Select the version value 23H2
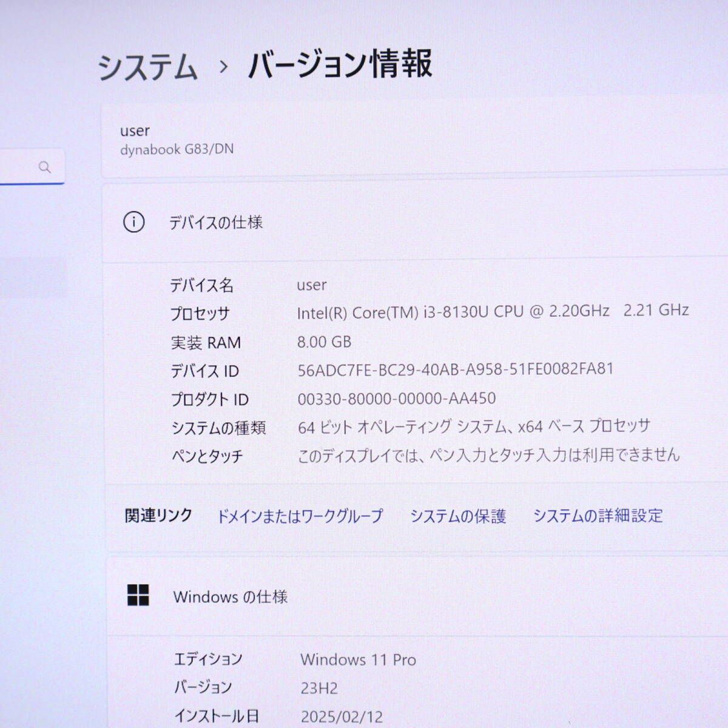The image size is (728, 728). [319, 688]
